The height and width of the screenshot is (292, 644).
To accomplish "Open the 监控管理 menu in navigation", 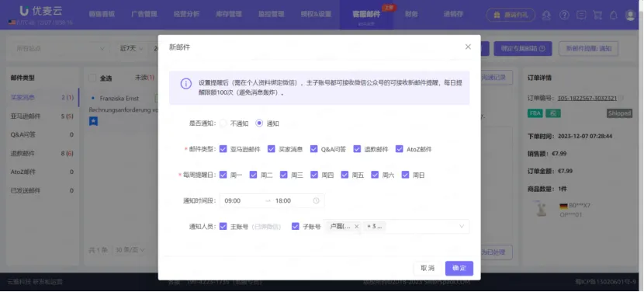I will [271, 14].
